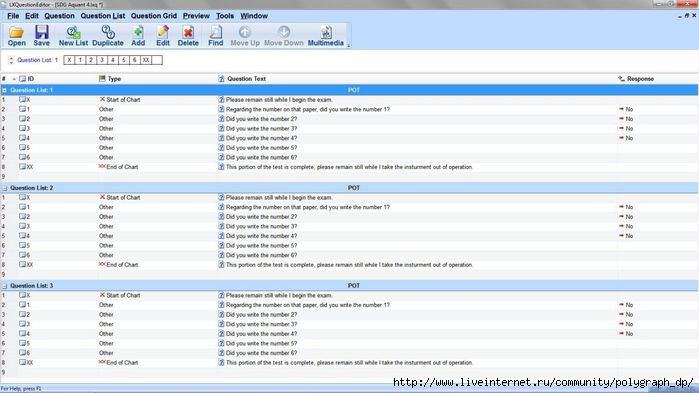Collapse Question List: 1 group
This screenshot has height=393, width=699.
click(x=4, y=90)
